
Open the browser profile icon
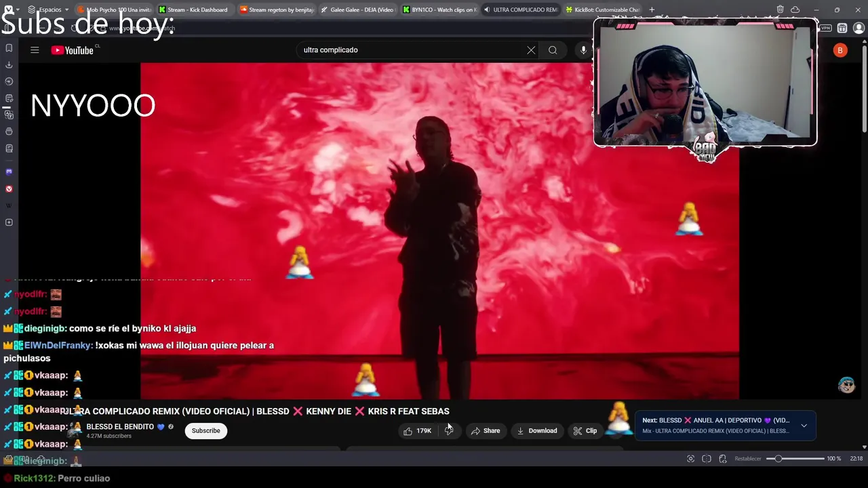point(859,28)
